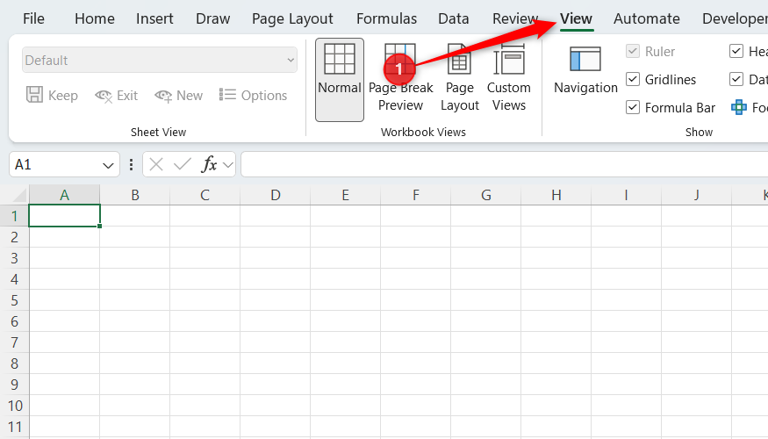The height and width of the screenshot is (439, 768).
Task: Select cell A1
Action: 65,216
